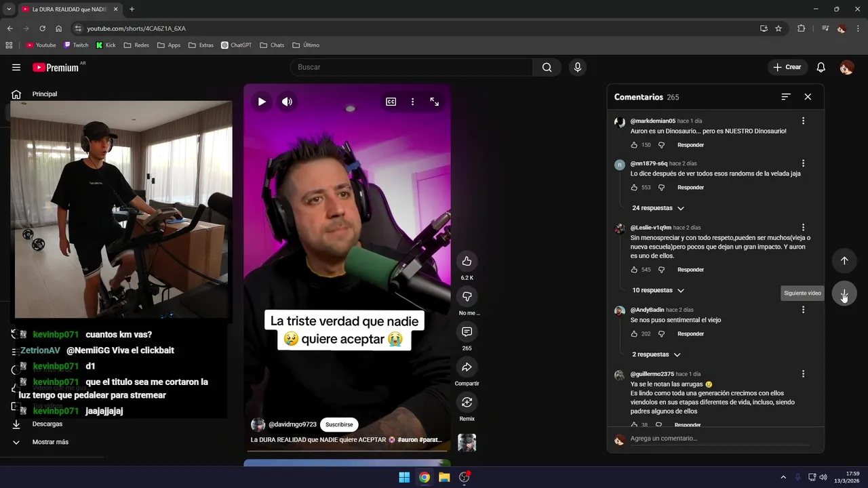This screenshot has width=868, height=488.
Task: Like the Short with 6.2 K likes
Action: coord(467,261)
